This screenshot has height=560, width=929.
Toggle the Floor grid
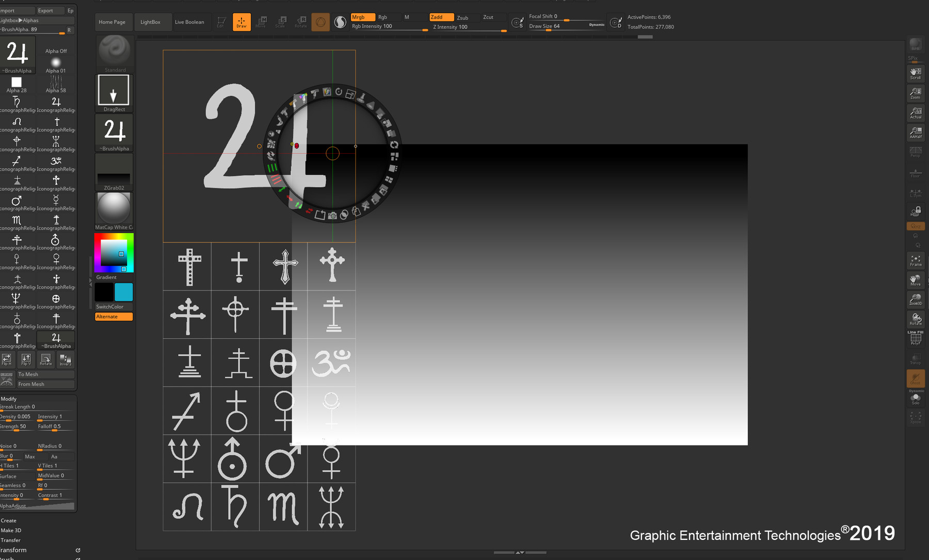(916, 173)
